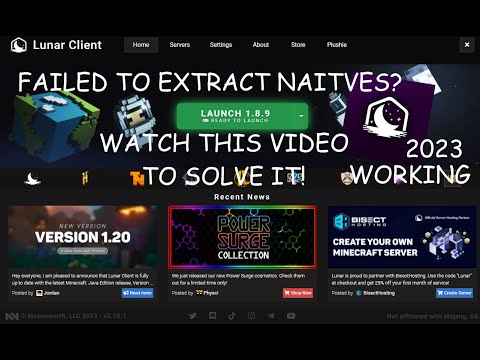The image size is (480, 360).
Task: Select the Plushie tab
Action: [x=337, y=45]
